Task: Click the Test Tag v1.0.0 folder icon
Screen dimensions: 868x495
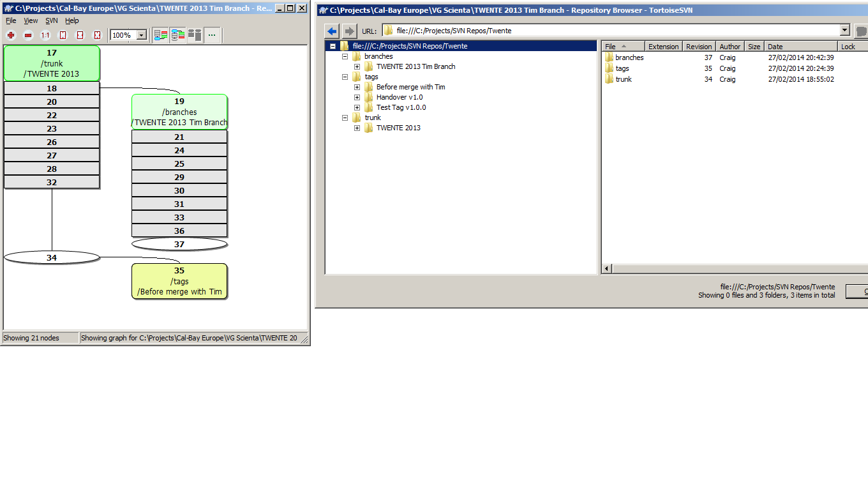Action: (x=369, y=107)
